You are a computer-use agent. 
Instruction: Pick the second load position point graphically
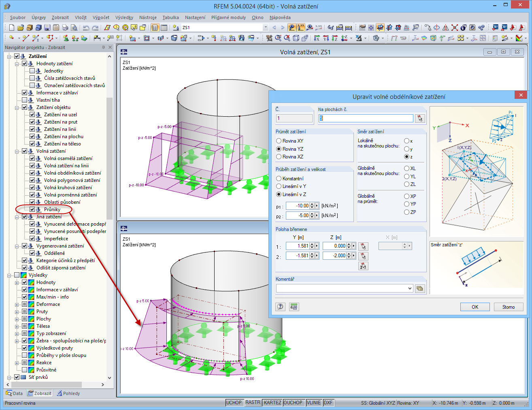tap(363, 256)
